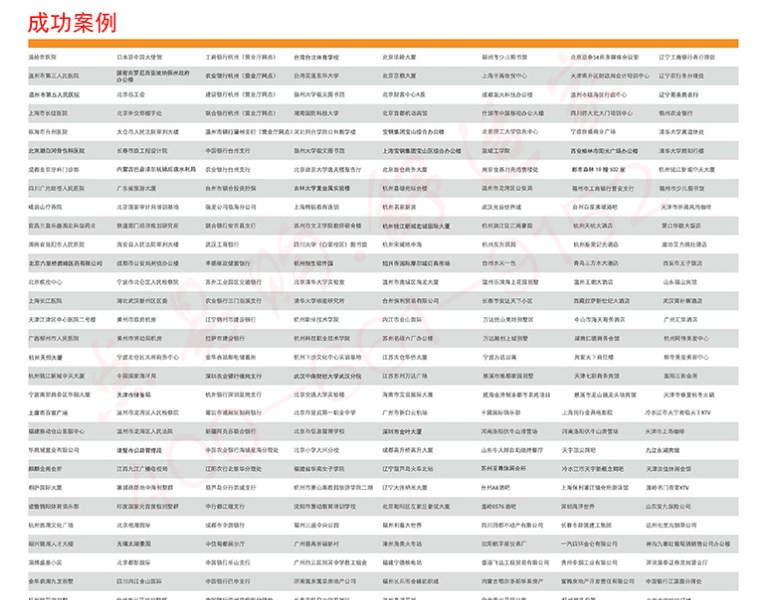Click the 中行都江堰支行 entry

pyautogui.click(x=225, y=507)
